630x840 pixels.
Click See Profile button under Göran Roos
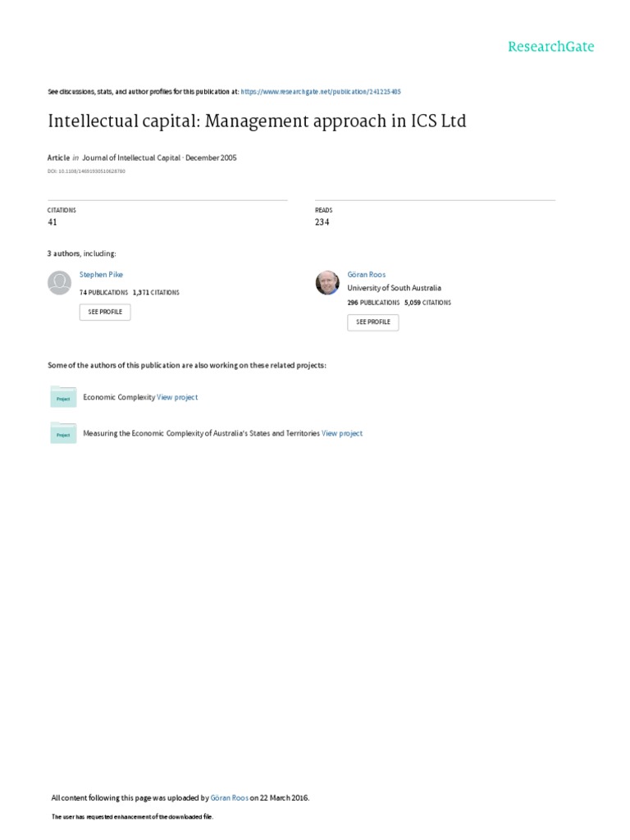point(373,322)
